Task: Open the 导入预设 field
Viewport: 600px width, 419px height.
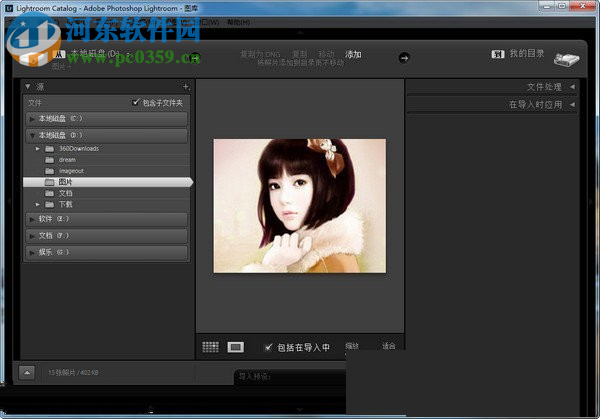Action: point(291,377)
